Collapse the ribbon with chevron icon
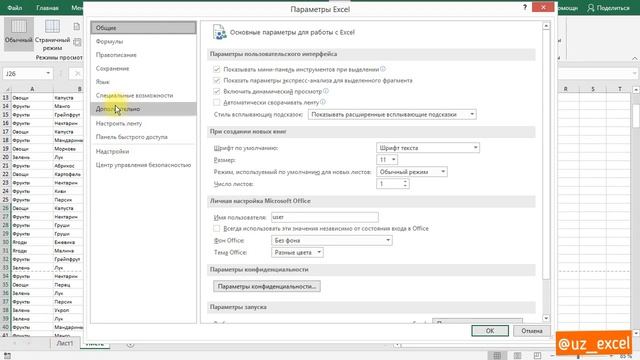Image resolution: width=640 pixels, height=360 pixels. click(635, 58)
